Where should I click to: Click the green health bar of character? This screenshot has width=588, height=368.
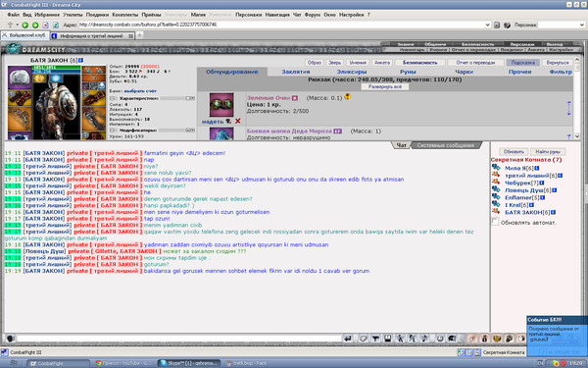56,68
